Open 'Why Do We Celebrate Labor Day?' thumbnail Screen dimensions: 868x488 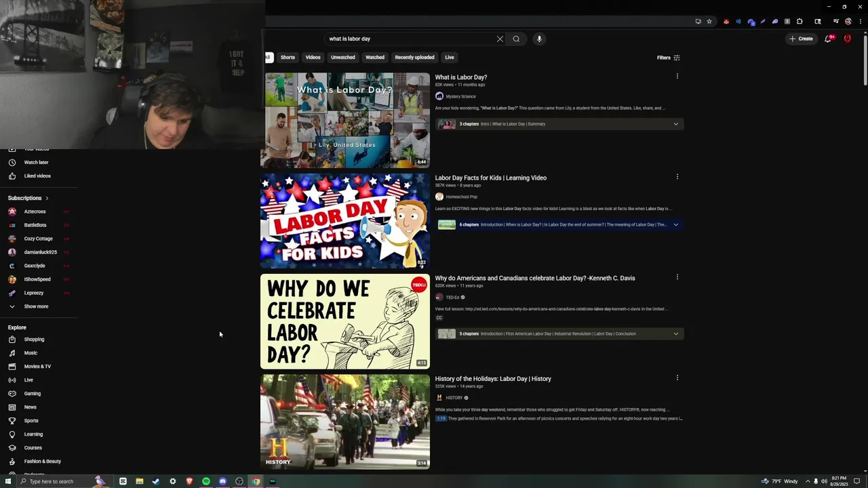pos(345,321)
